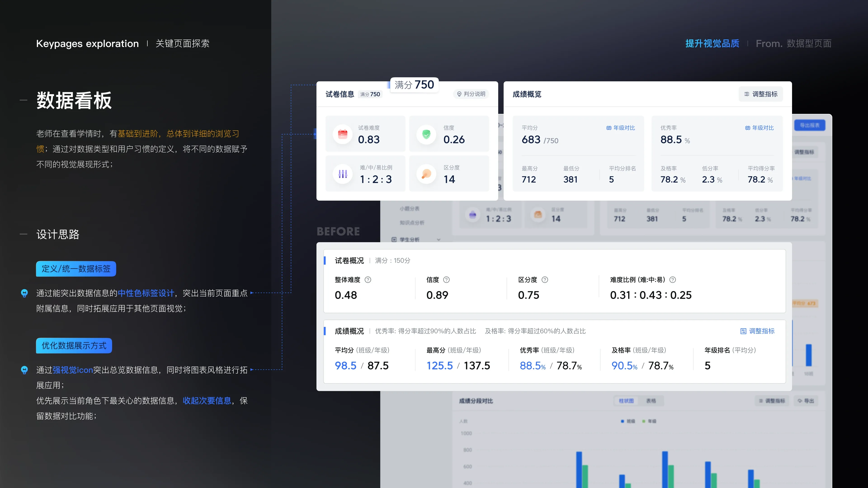Click the green shield 信度 icon
868x488 pixels.
pos(426,134)
